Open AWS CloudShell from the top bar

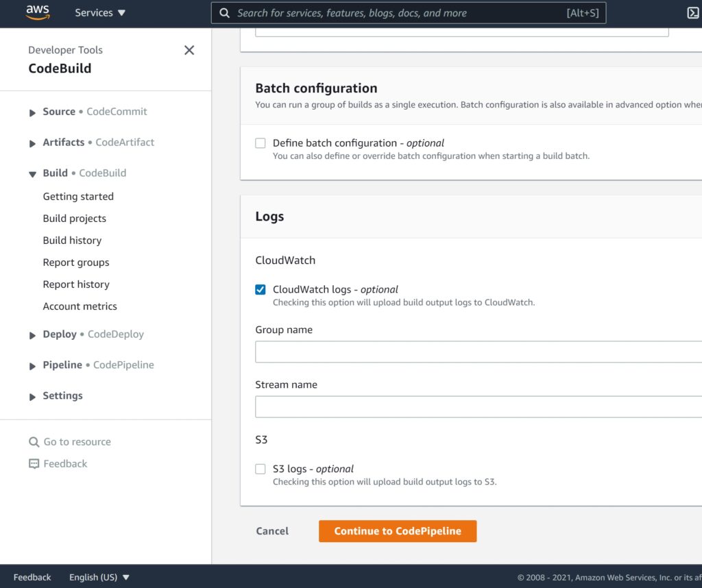click(694, 12)
